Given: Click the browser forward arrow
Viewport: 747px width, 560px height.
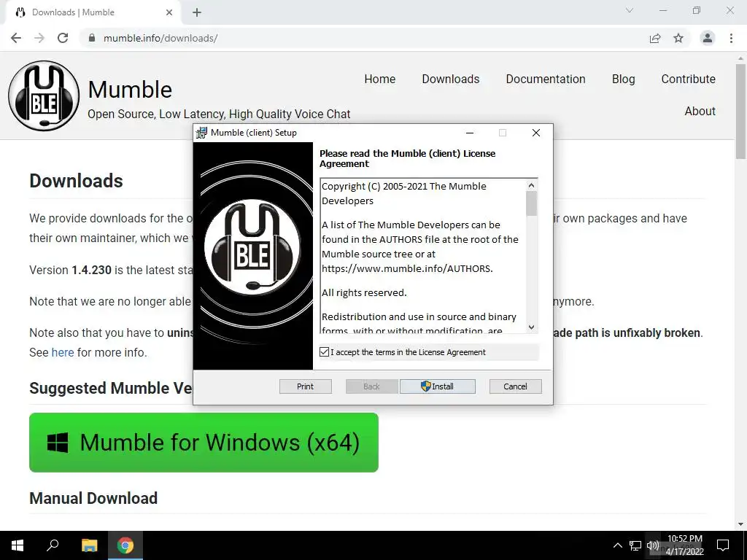Looking at the screenshot, I should coord(39,38).
